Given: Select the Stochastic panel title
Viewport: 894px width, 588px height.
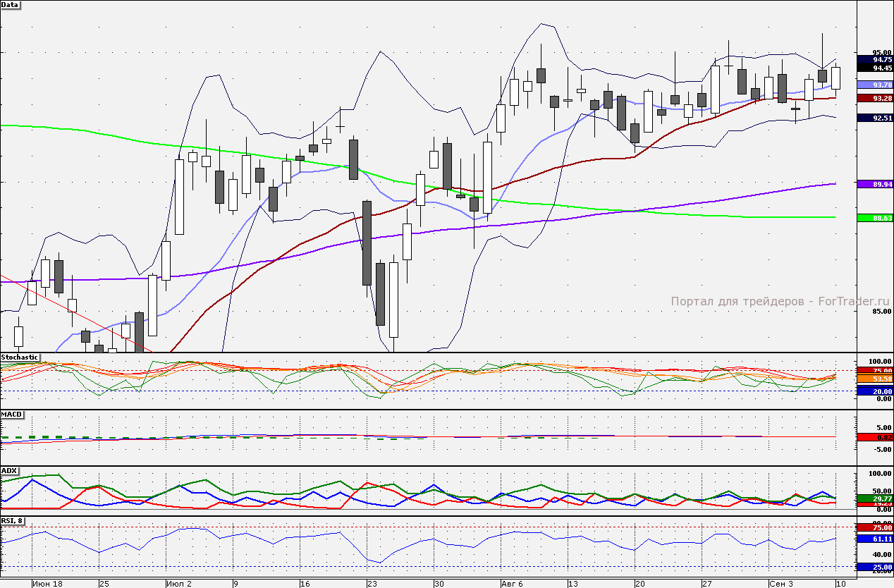Looking at the screenshot, I should pyautogui.click(x=19, y=357).
